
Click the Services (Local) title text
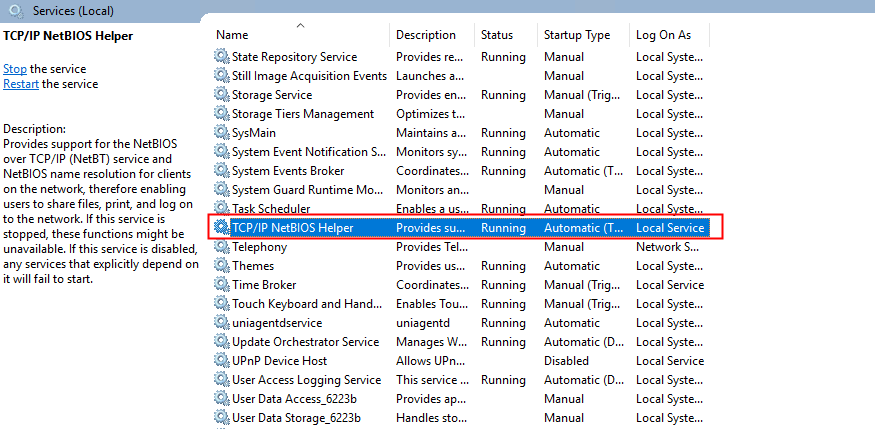coord(73,11)
